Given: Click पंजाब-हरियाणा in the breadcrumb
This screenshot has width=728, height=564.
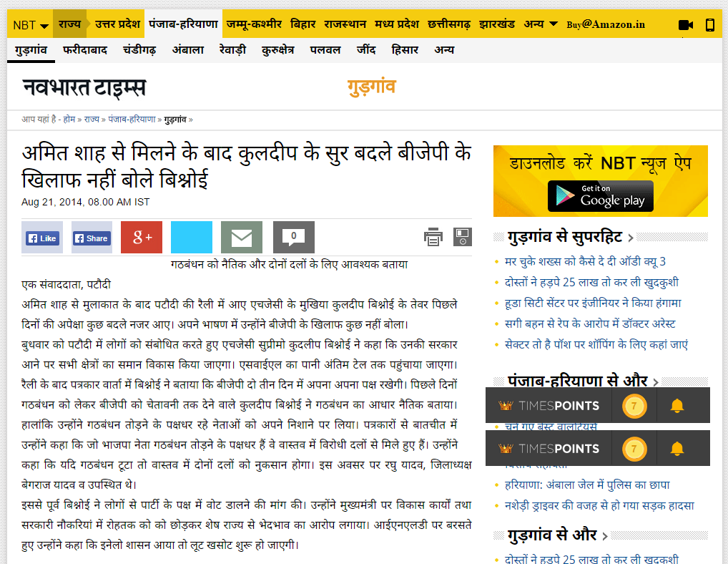Looking at the screenshot, I should pos(132,120).
